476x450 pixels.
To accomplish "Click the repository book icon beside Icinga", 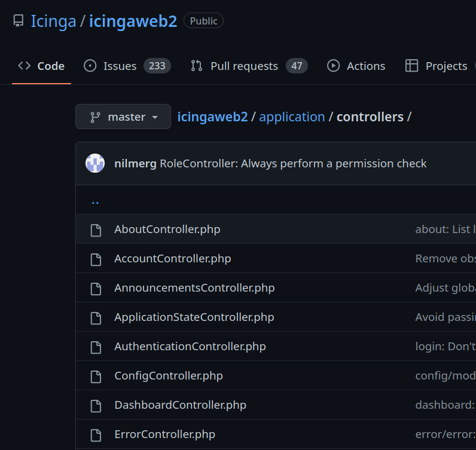I will click(19, 22).
